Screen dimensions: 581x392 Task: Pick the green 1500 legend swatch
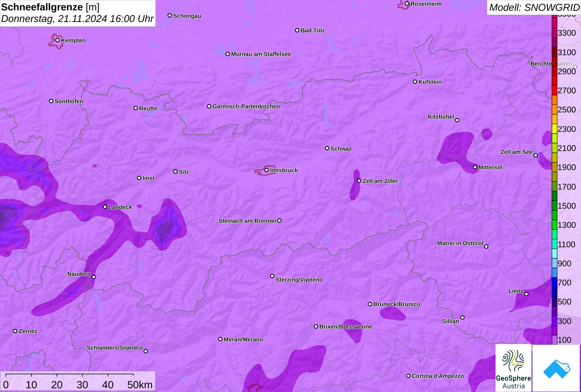[554, 205]
